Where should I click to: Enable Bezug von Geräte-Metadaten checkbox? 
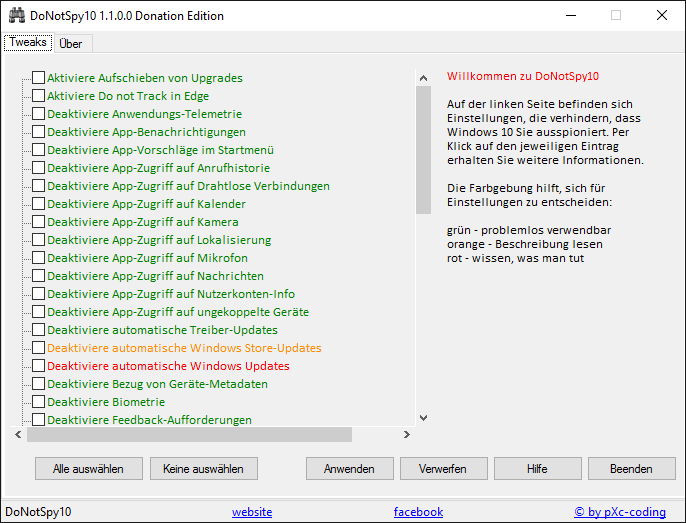point(38,383)
